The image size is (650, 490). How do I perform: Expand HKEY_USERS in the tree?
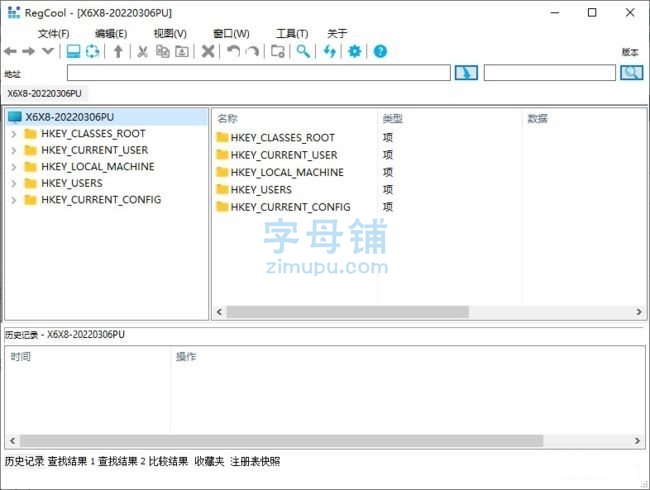[x=14, y=184]
